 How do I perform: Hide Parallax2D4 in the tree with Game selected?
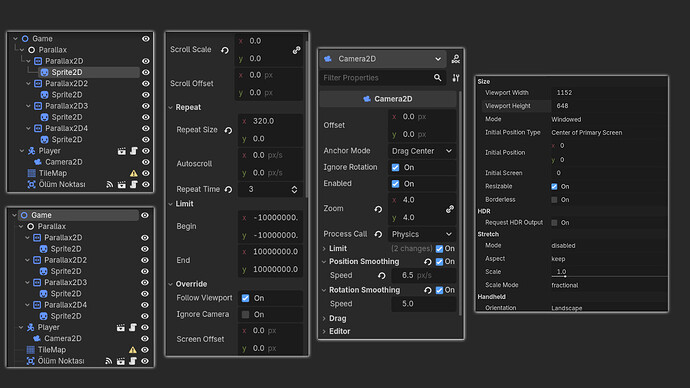coord(145,305)
